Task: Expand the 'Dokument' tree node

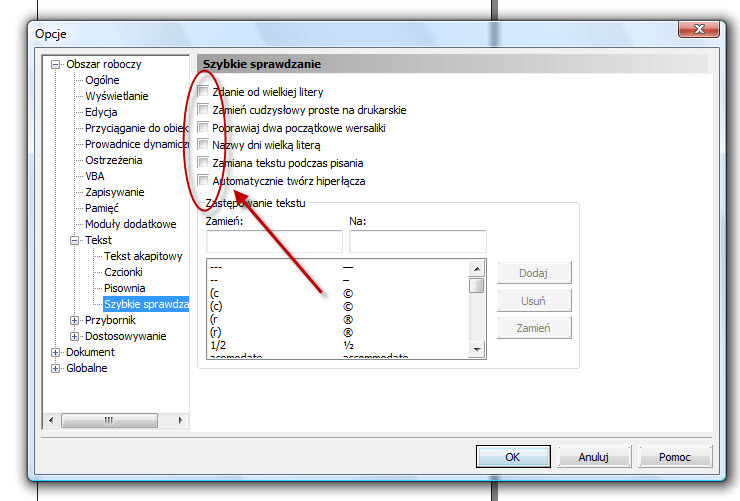Action: (56, 352)
